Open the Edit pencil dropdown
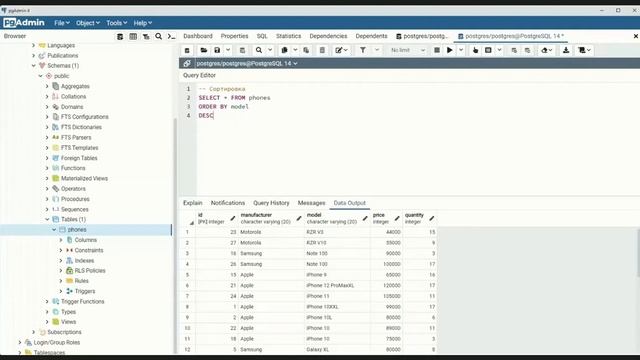The width and height of the screenshot is (640, 360). pos(342,50)
